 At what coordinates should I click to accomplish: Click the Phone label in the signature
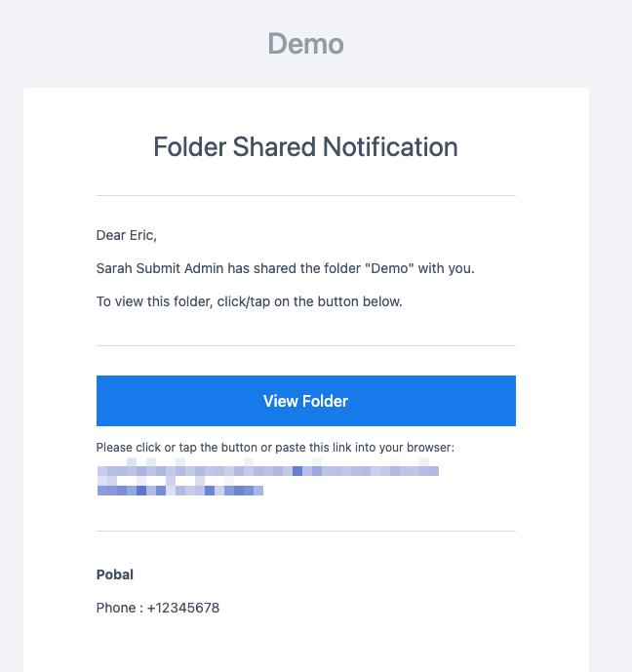(115, 608)
